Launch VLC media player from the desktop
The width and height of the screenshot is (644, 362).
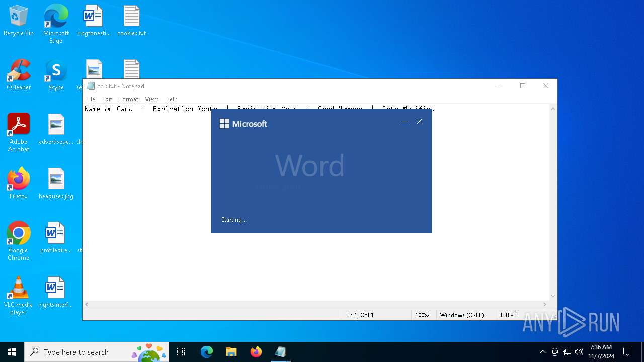(19, 296)
